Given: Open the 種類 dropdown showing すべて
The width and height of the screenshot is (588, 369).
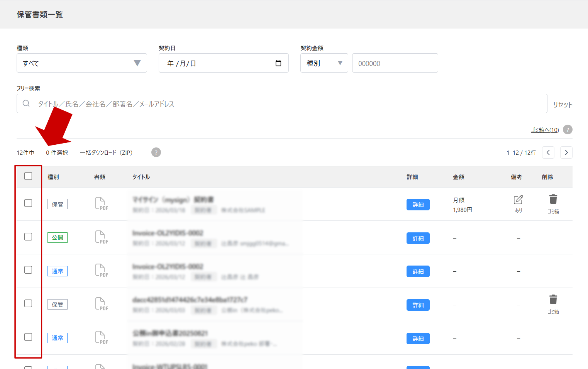Looking at the screenshot, I should pos(81,63).
